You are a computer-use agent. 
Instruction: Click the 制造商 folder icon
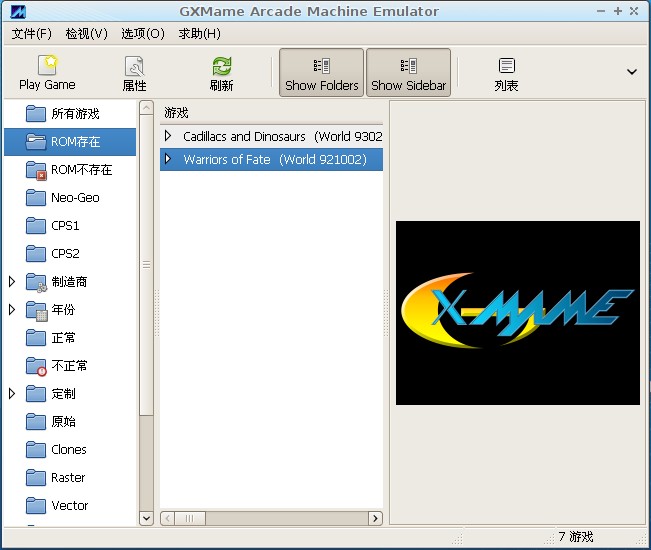[36, 282]
